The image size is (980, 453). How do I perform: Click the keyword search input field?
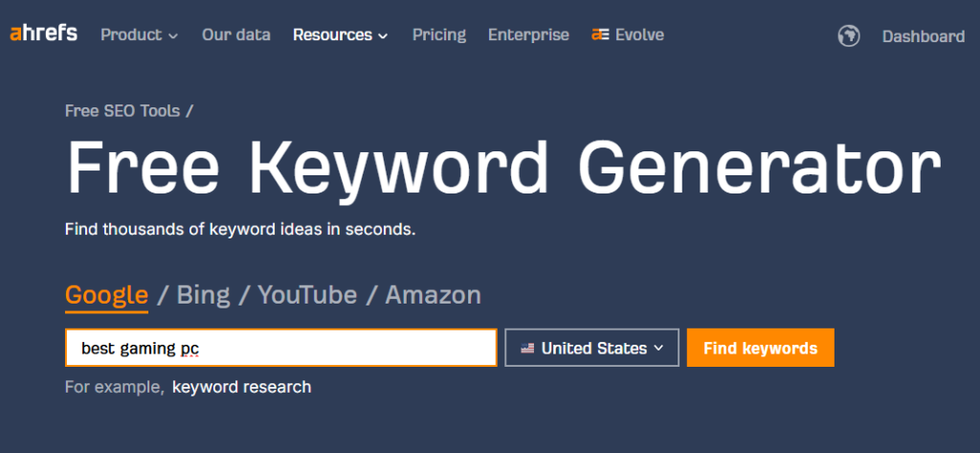click(x=280, y=349)
